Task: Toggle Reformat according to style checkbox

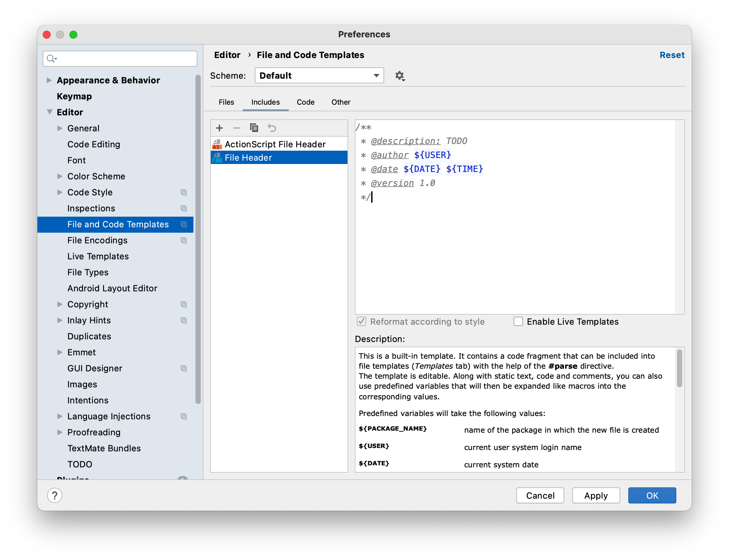Action: click(x=361, y=322)
